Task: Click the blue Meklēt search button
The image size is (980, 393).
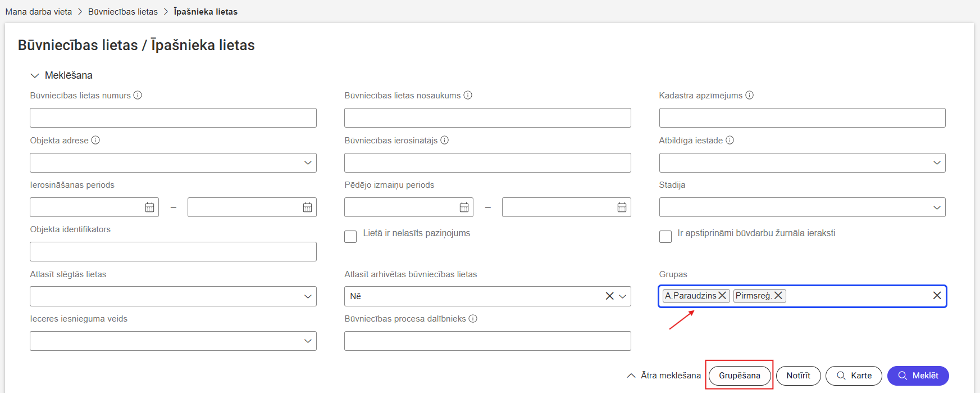Action: click(x=918, y=376)
